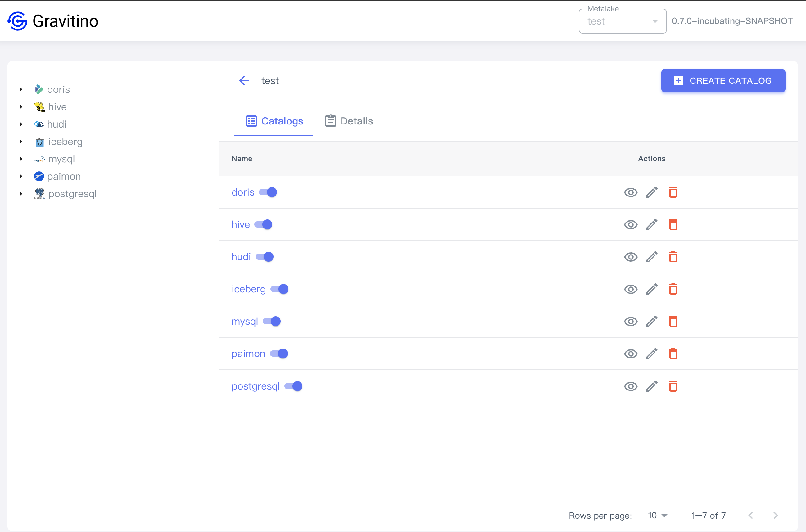View details of the paimon catalog

click(x=631, y=354)
